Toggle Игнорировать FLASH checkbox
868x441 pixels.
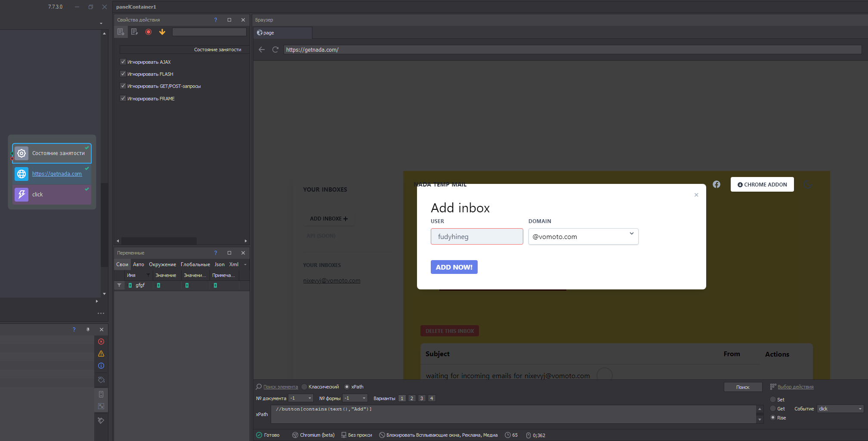coord(123,74)
